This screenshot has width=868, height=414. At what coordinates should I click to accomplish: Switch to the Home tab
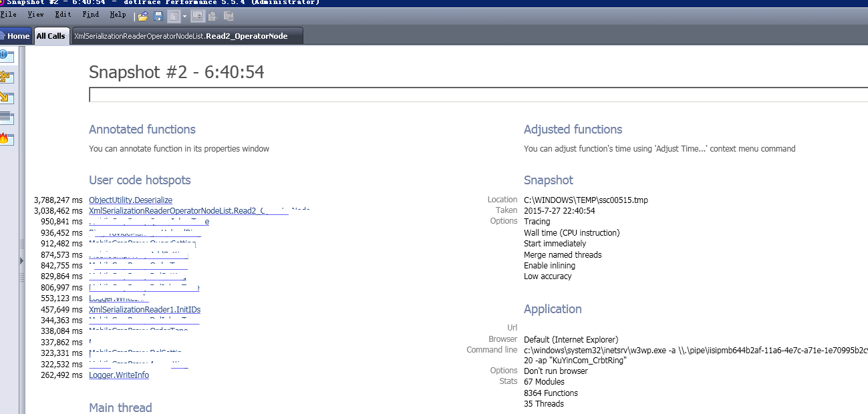[x=16, y=36]
